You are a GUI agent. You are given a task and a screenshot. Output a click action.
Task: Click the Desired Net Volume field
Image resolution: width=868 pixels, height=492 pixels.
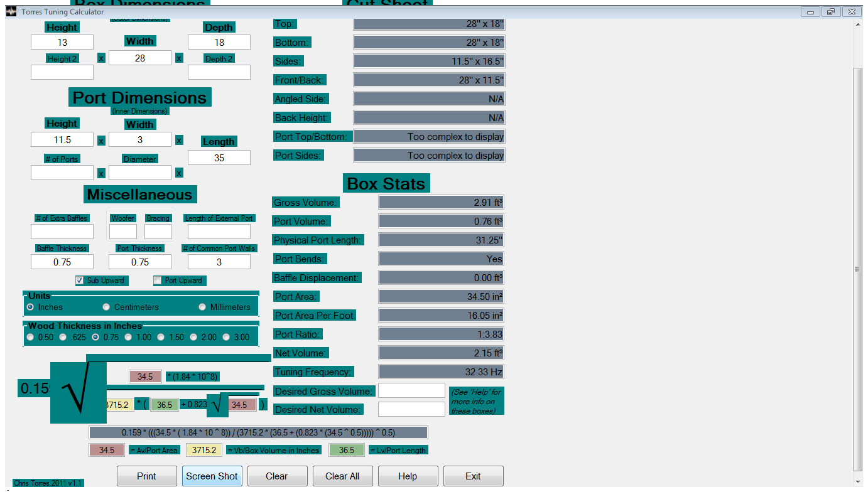click(x=411, y=409)
